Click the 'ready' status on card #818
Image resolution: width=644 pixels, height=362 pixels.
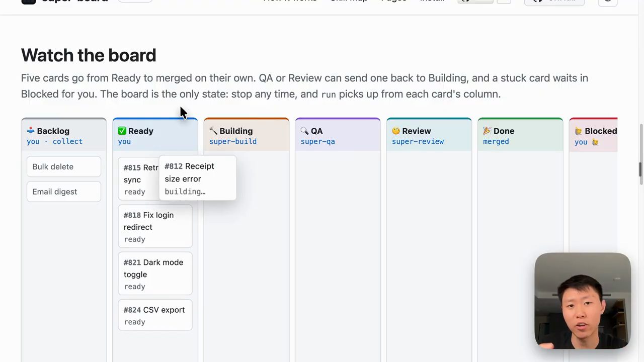(134, 239)
